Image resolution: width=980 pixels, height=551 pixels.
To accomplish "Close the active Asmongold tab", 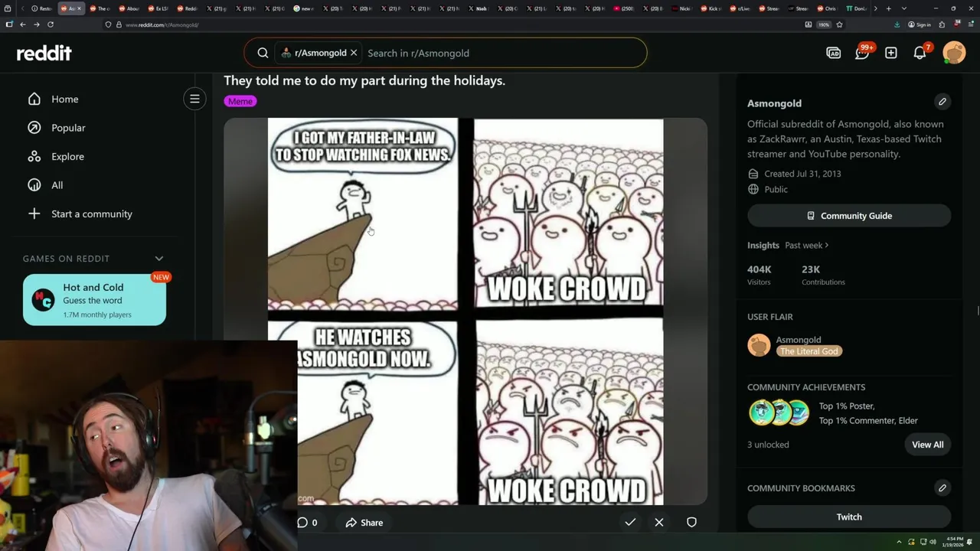I will 79,8.
